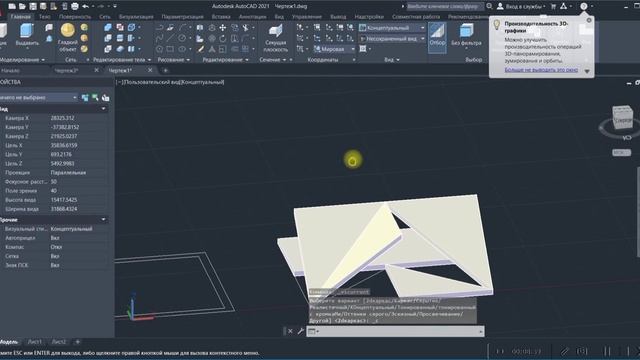640x360 pixels.
Task: Click the Select Objects icon in Properties panel
Action: (95, 98)
